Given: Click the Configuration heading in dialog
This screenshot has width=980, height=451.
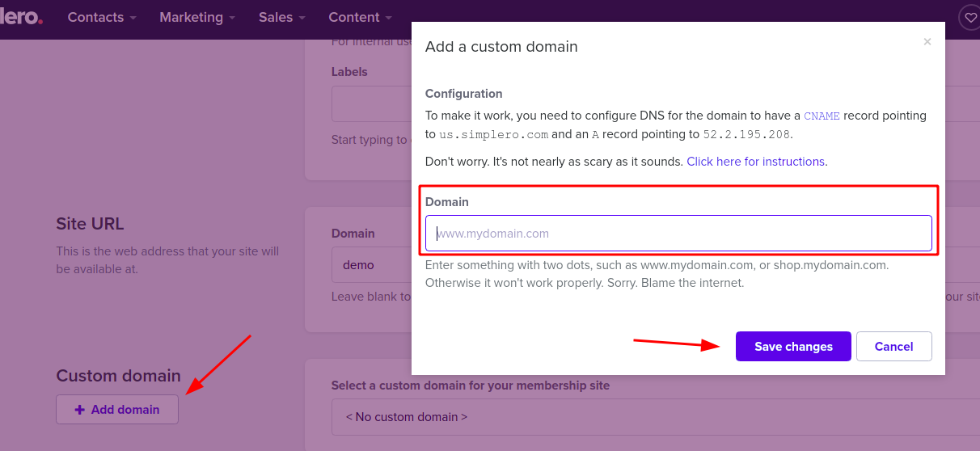Looking at the screenshot, I should coord(464,94).
